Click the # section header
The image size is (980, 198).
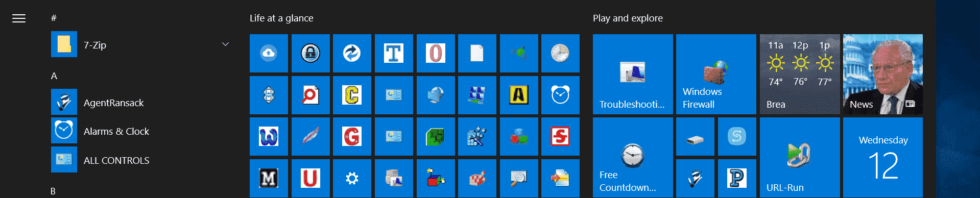(x=54, y=18)
